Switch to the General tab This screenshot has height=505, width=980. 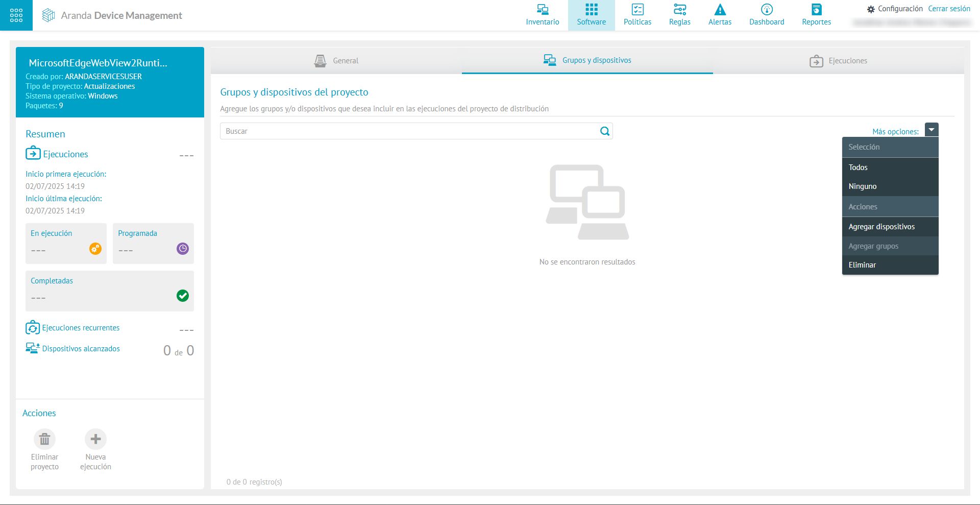coord(336,61)
